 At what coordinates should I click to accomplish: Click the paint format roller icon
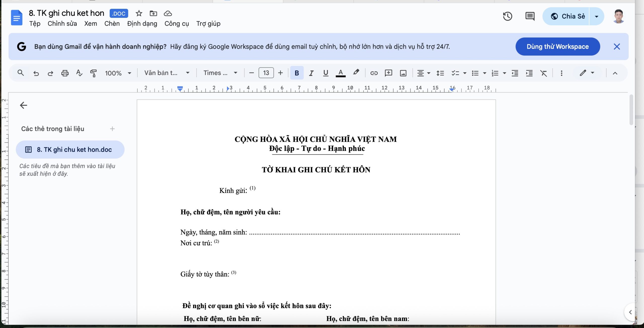[93, 73]
